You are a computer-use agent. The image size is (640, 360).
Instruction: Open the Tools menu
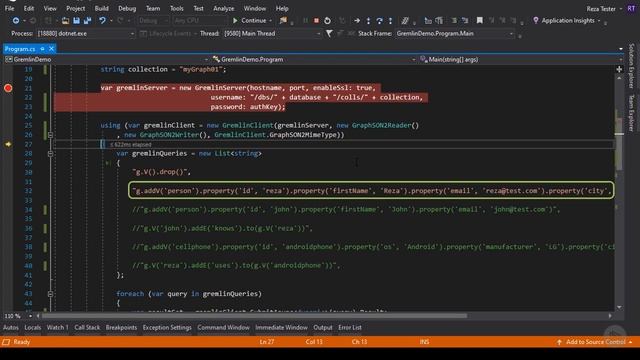[x=177, y=8]
